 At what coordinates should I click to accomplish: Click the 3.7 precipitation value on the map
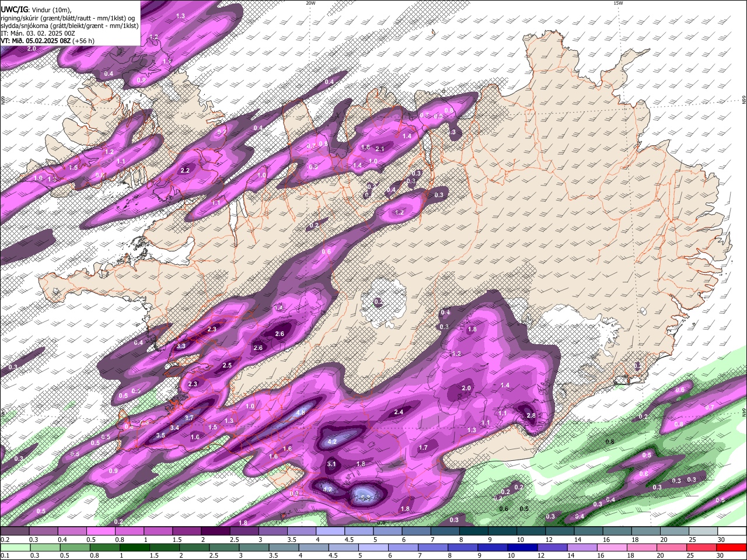click(189, 418)
